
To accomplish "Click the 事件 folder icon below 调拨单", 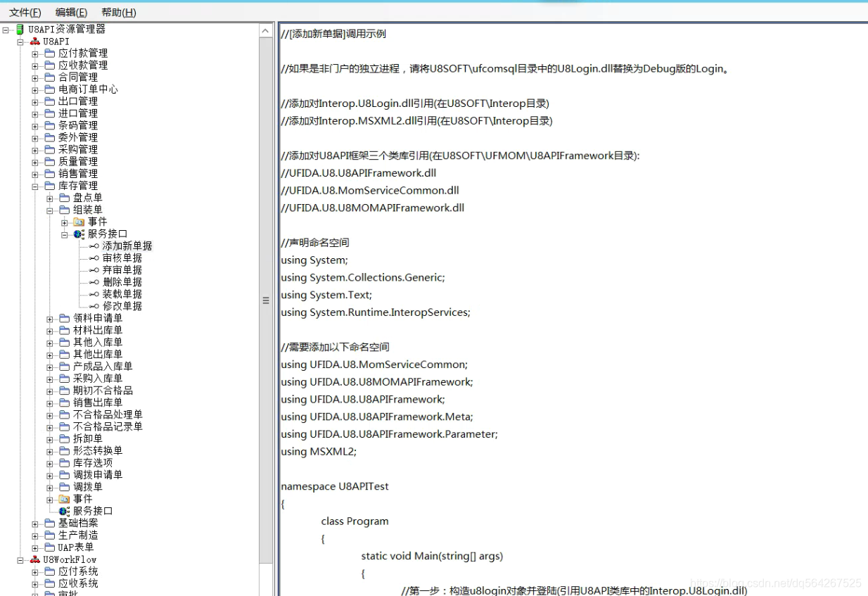I will point(64,499).
